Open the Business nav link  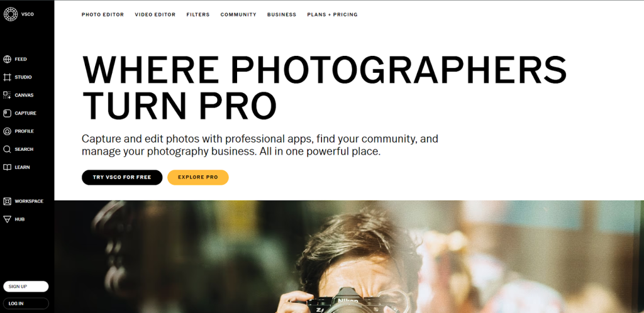[282, 14]
